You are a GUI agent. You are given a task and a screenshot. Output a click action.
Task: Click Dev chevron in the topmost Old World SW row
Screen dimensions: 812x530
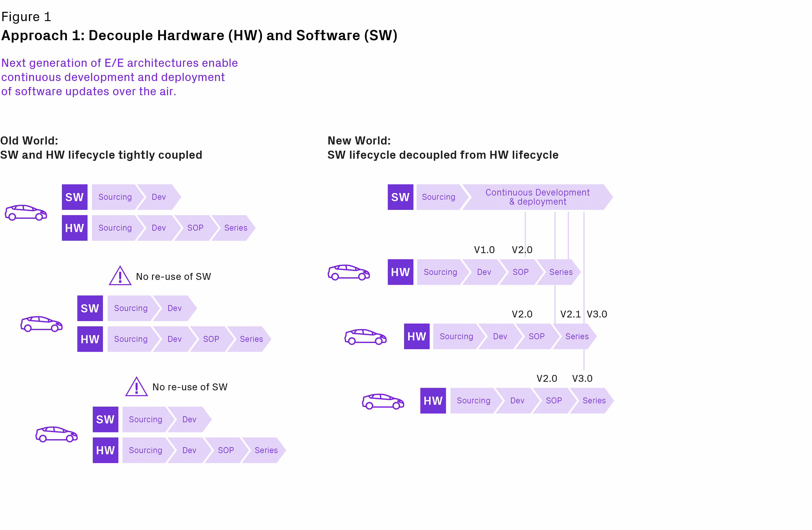(159, 197)
